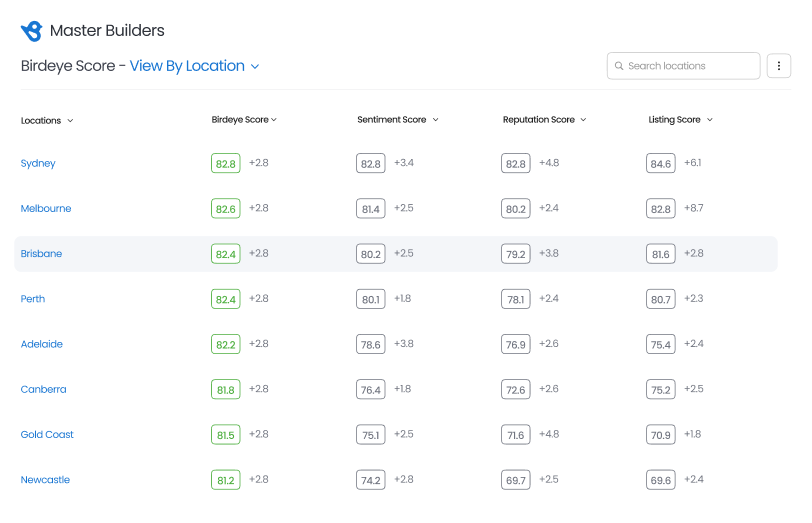Screen dimensions: 812x523
Task: Click Perth's Birdeye Score 82.4 badge
Action: [226, 299]
